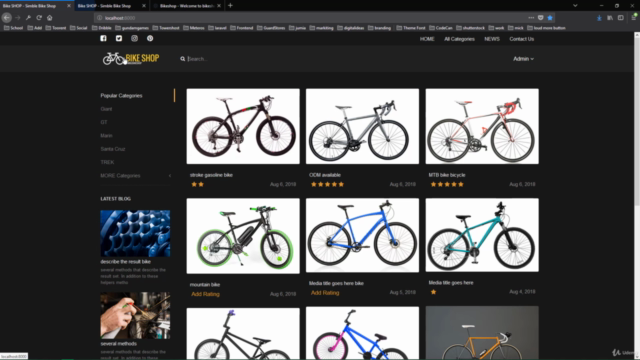Click the browser forward arrow
The width and height of the screenshot is (640, 360).
(18, 18)
